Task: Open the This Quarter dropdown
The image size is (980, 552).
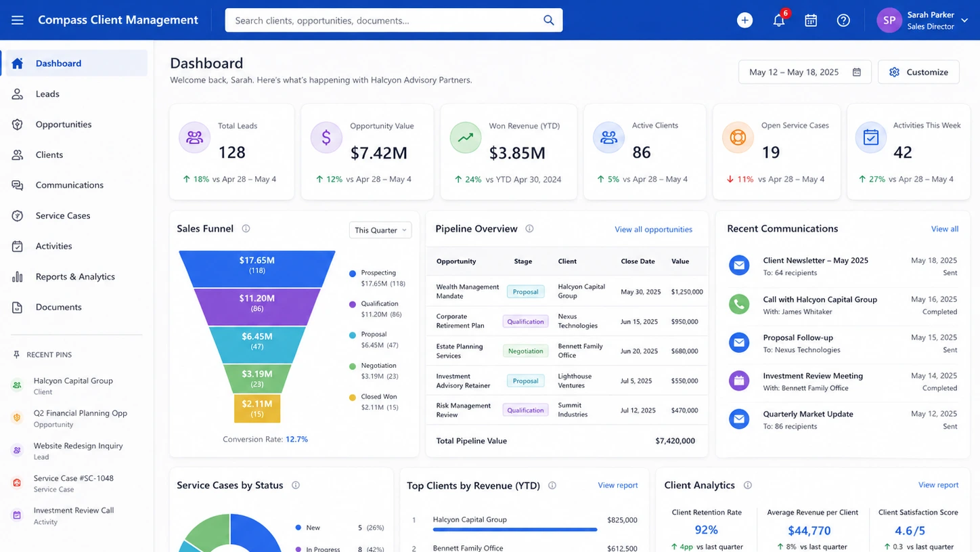Action: tap(380, 230)
